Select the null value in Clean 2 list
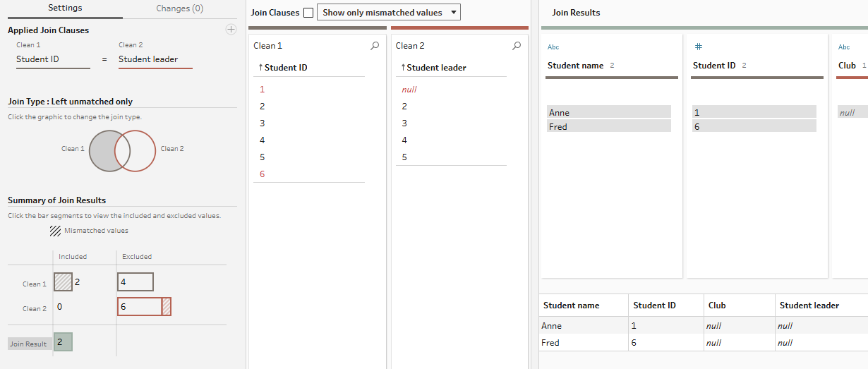This screenshot has height=369, width=868. [x=409, y=90]
